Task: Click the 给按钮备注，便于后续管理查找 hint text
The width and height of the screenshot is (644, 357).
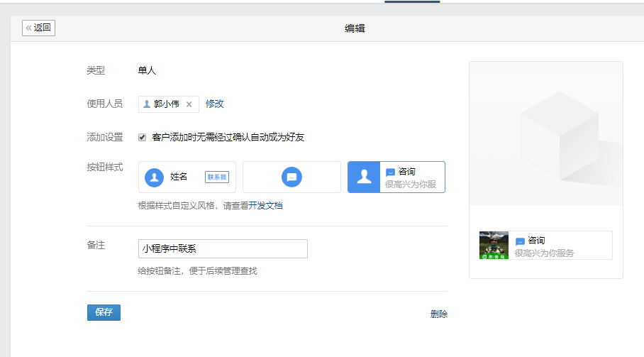Action: (x=198, y=270)
